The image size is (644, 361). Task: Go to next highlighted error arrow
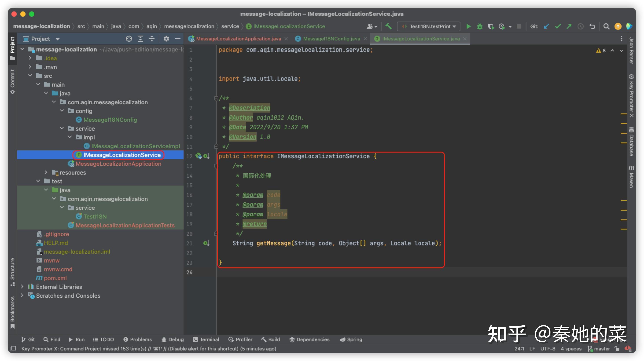tap(622, 50)
